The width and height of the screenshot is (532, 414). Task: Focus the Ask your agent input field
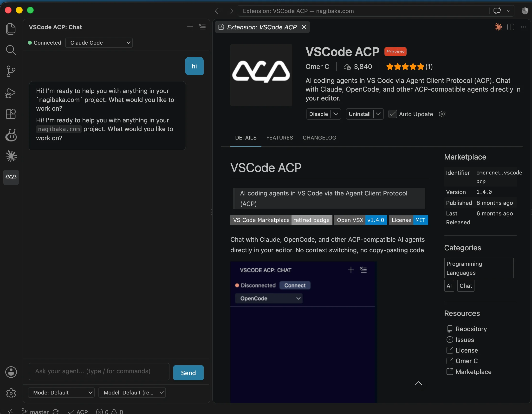pyautogui.click(x=99, y=371)
